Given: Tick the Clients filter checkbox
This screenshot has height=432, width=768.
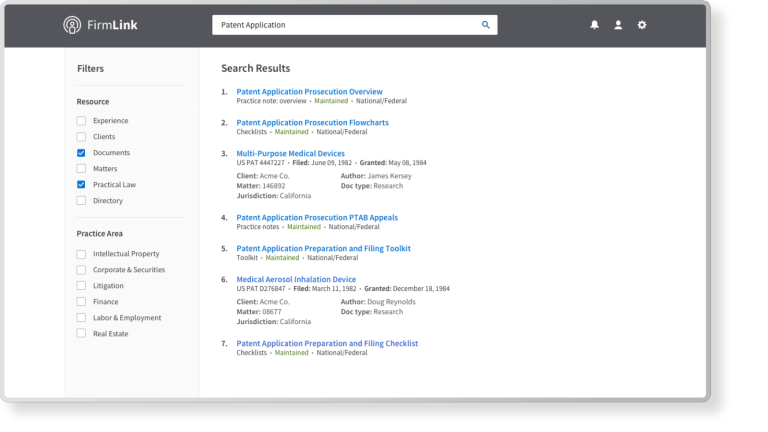Looking at the screenshot, I should (81, 137).
